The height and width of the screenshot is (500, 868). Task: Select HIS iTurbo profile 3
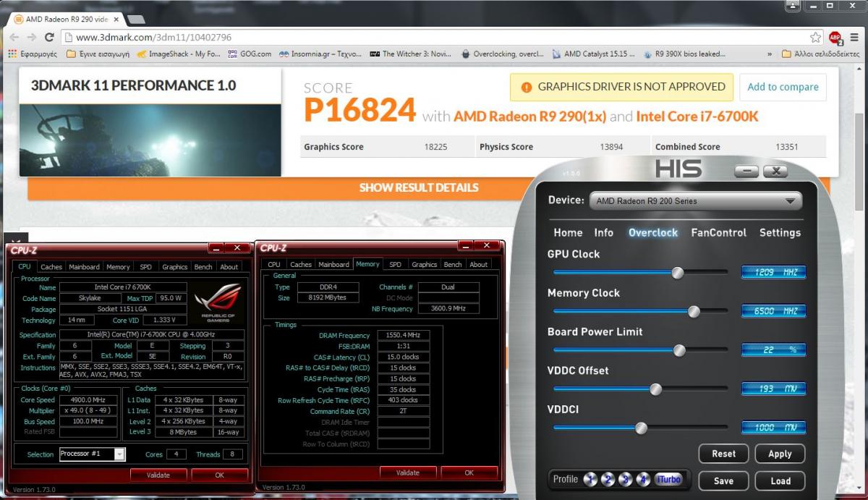625,479
